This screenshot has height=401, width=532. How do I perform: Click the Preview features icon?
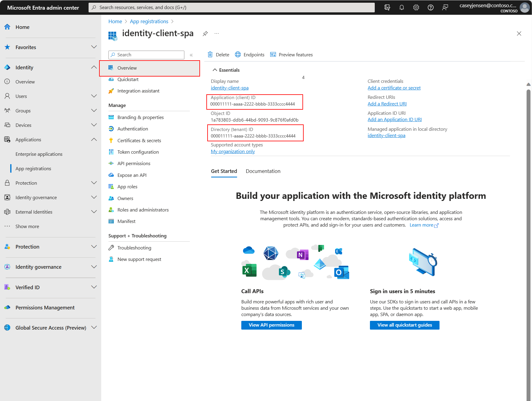273,55
